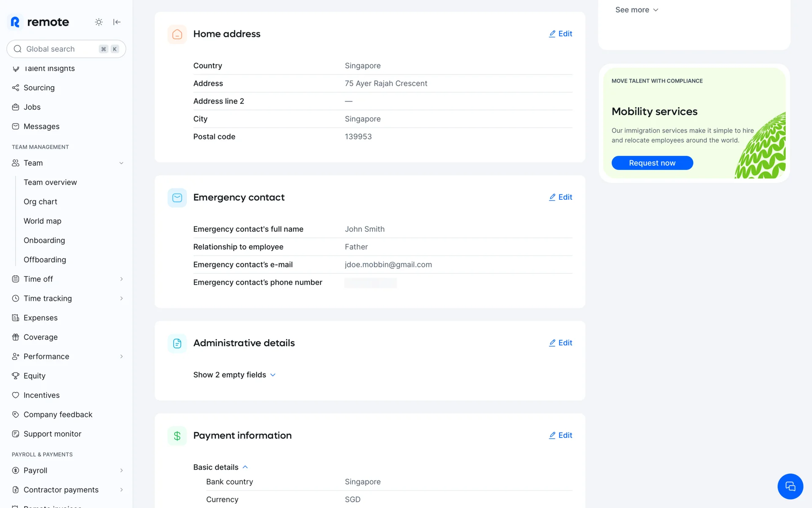Collapse the Team menu chevron
Image resolution: width=812 pixels, height=508 pixels.
121,163
